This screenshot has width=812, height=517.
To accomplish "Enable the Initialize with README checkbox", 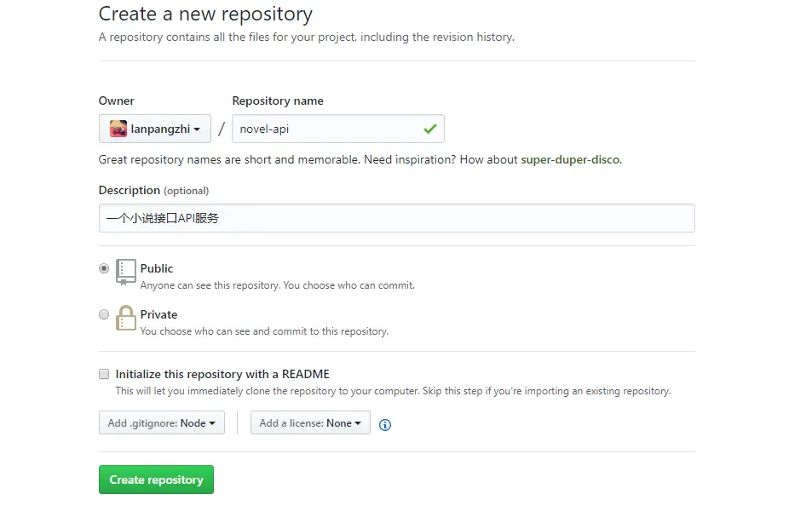I will [104, 374].
